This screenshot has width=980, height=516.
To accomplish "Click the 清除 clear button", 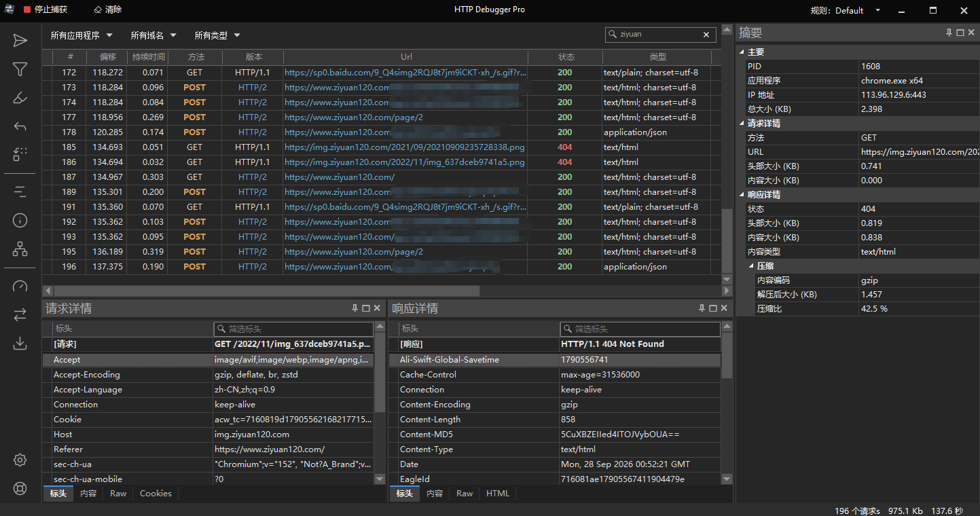I will click(108, 10).
